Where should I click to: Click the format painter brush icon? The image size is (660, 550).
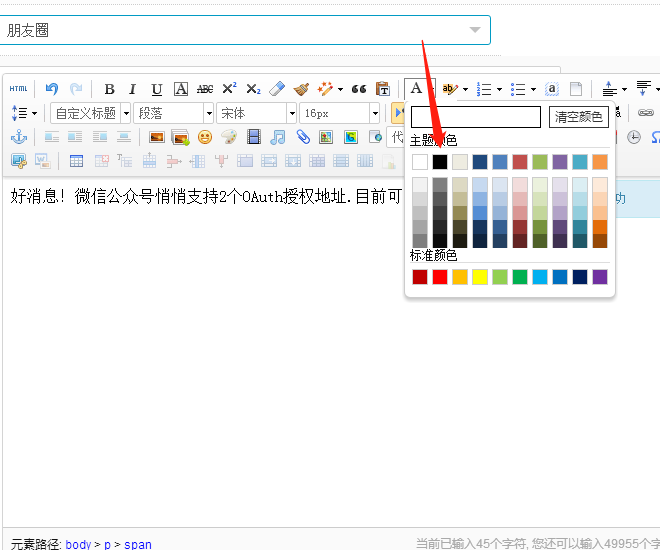pyautogui.click(x=302, y=89)
